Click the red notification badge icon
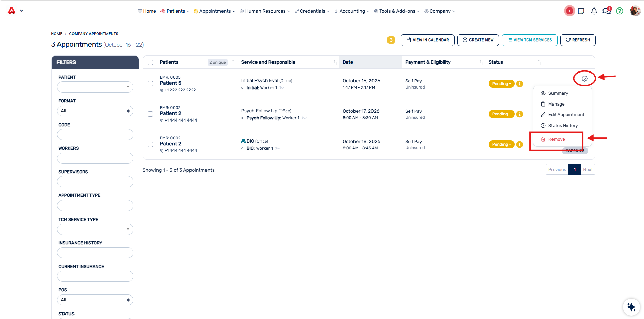Viewport: 644px width, 319px height. click(569, 11)
